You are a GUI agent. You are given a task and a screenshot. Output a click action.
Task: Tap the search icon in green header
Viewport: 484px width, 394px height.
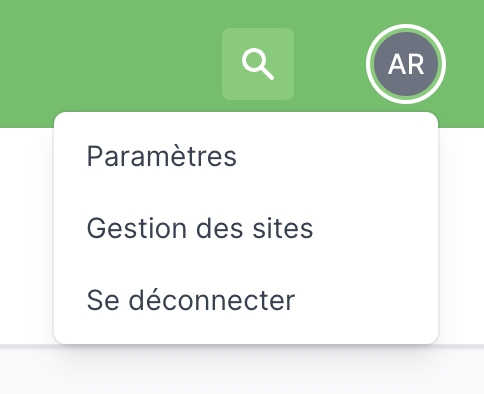point(258,64)
